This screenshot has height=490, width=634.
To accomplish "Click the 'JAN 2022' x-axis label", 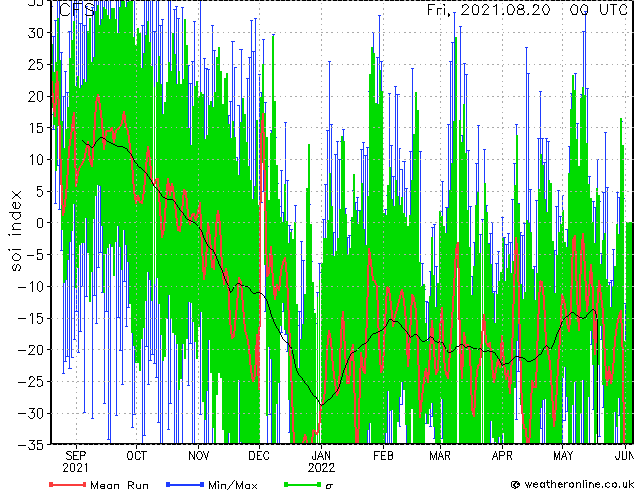I will point(321,462).
